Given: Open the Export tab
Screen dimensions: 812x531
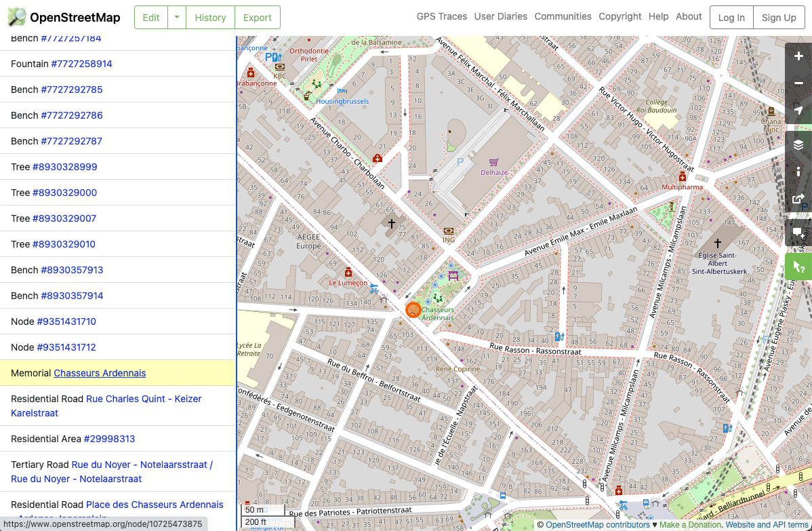Looking at the screenshot, I should point(258,17).
